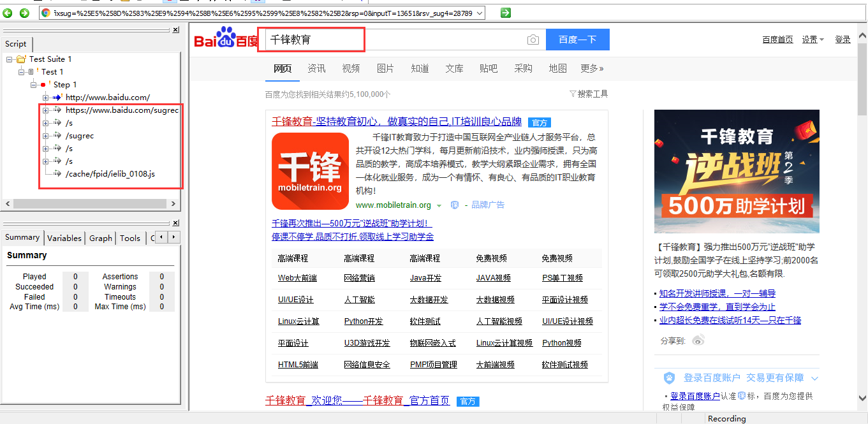
Task: Click the arrow icon of /cache/fpid/ielib_0108.js
Action: [x=57, y=173]
